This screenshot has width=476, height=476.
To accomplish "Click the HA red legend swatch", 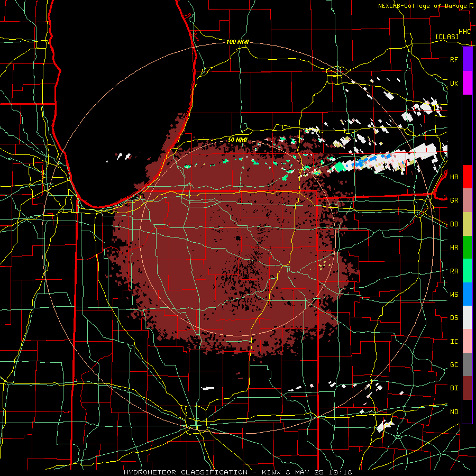I will pyautogui.click(x=467, y=177).
